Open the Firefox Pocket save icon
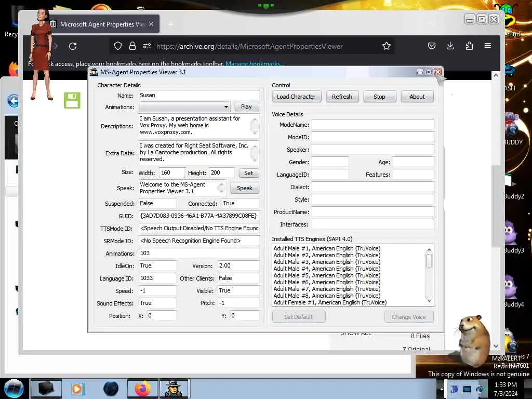This screenshot has height=399, width=532. (432, 46)
